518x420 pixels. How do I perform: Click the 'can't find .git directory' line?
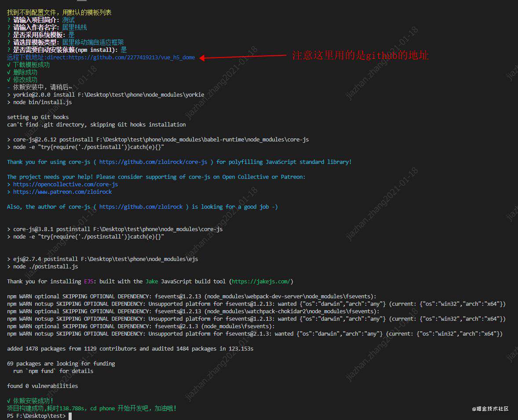96,125
